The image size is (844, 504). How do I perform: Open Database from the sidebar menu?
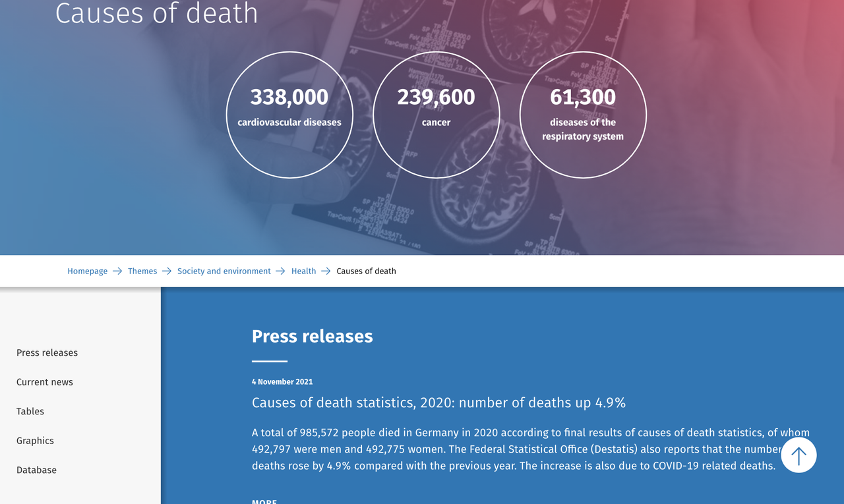point(36,470)
